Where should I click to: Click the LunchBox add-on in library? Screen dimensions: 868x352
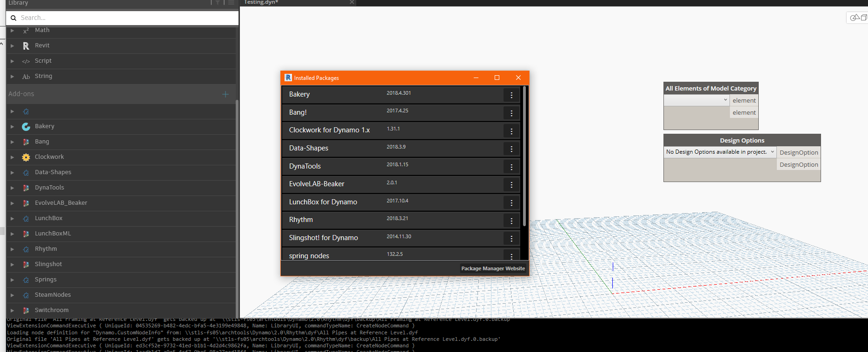(48, 218)
